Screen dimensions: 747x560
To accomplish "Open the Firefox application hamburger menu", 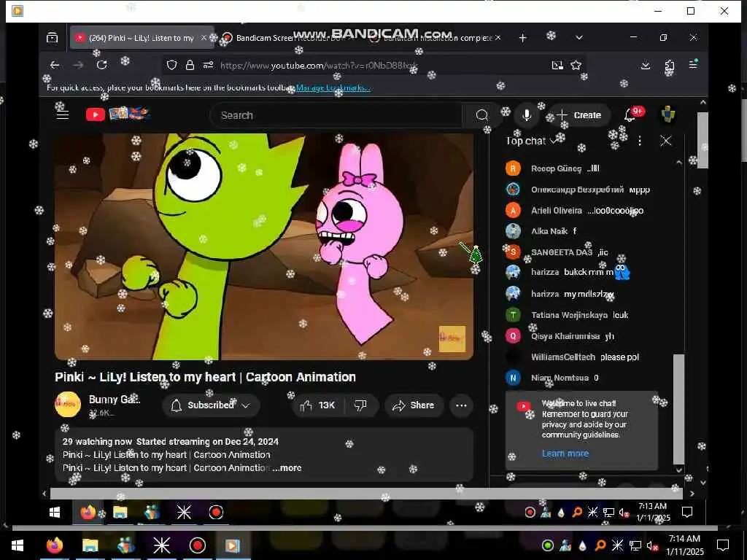I will [x=693, y=64].
